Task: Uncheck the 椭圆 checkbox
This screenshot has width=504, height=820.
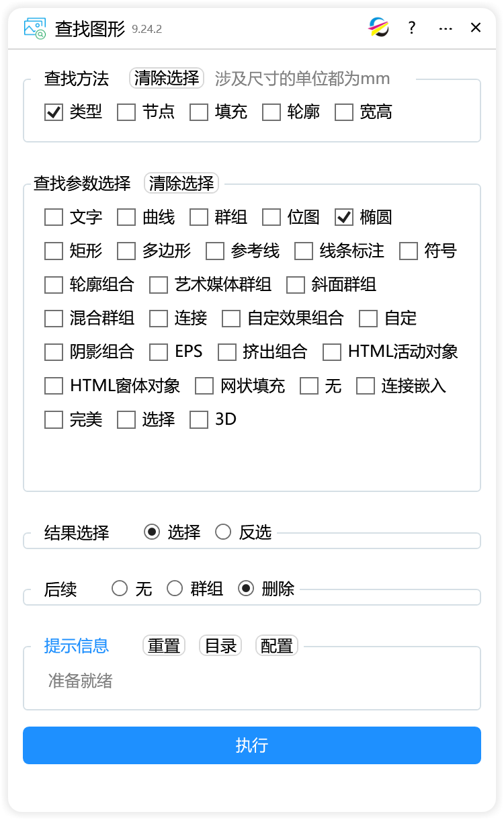Action: (x=344, y=217)
